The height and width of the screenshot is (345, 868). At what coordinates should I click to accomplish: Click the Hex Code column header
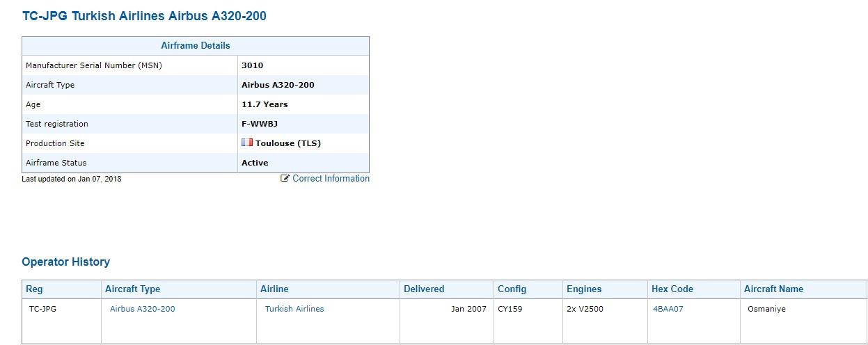point(693,289)
